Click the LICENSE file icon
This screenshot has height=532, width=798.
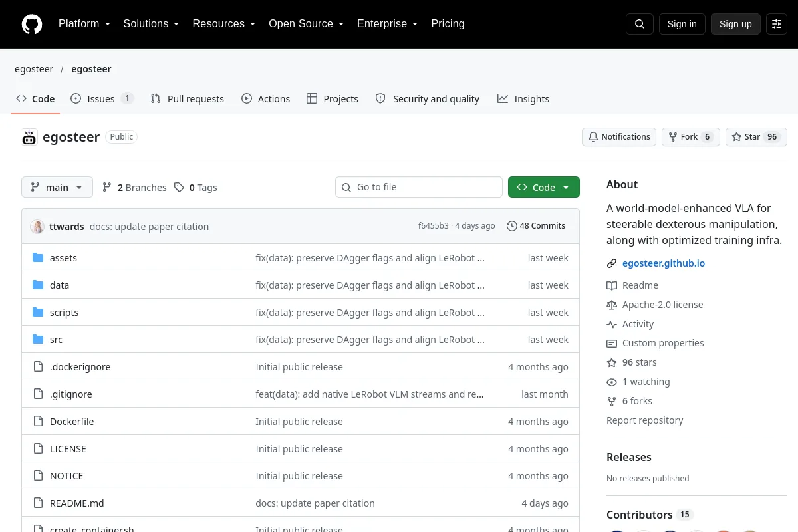(38, 449)
